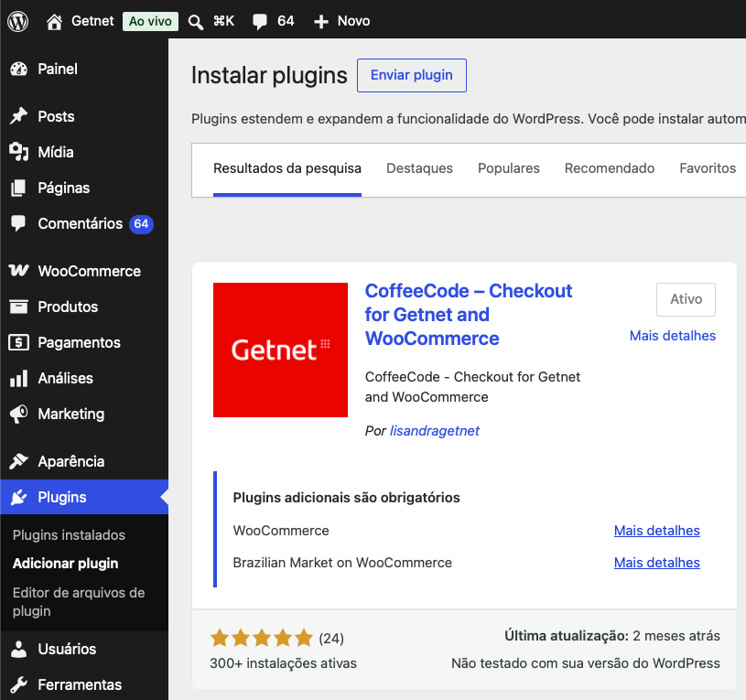
Task: Open Plugins instalados submenu
Action: click(69, 535)
